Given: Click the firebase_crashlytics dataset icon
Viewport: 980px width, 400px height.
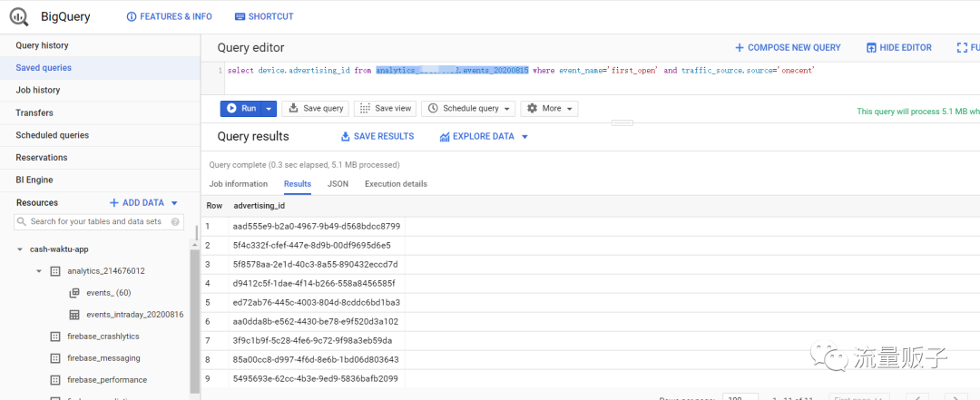Looking at the screenshot, I should click(x=55, y=337).
